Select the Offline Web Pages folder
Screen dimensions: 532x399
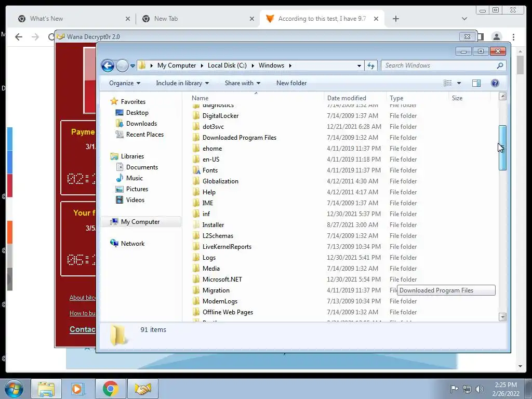[228, 312]
